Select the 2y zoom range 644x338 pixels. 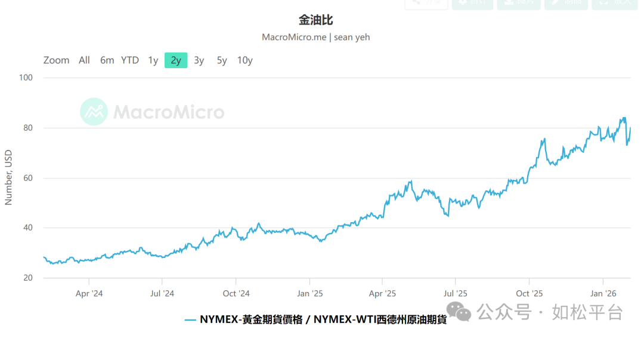coord(176,60)
